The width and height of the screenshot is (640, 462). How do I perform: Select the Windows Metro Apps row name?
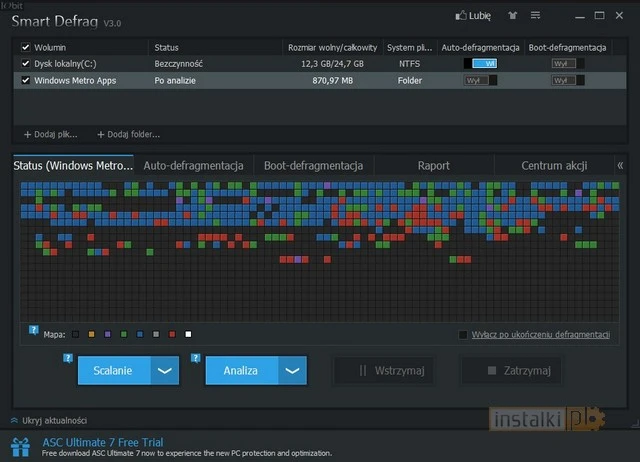tap(75, 80)
